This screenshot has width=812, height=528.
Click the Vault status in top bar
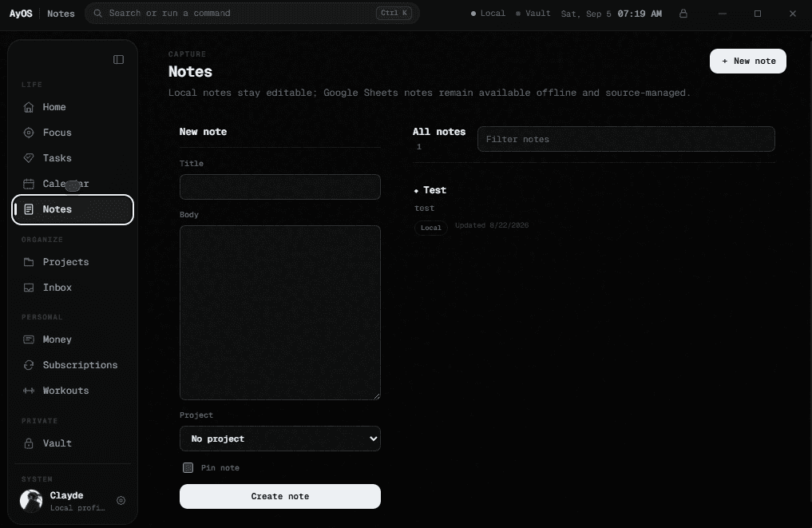533,14
